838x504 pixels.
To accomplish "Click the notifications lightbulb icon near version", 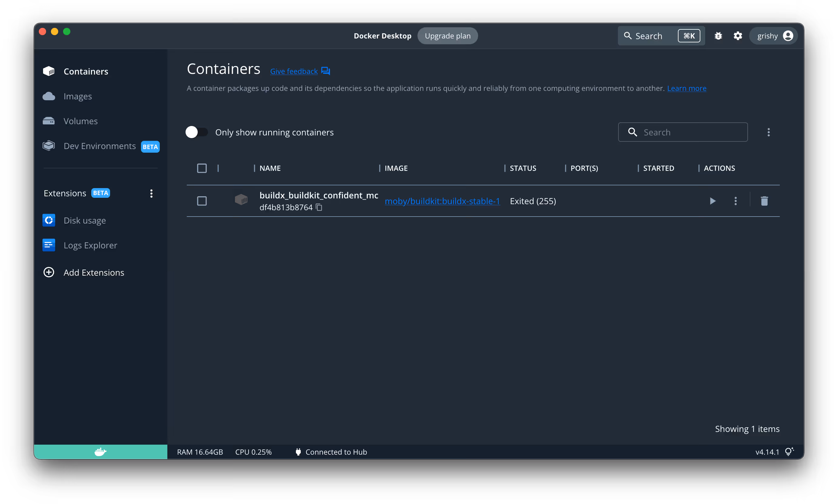I will (x=789, y=452).
